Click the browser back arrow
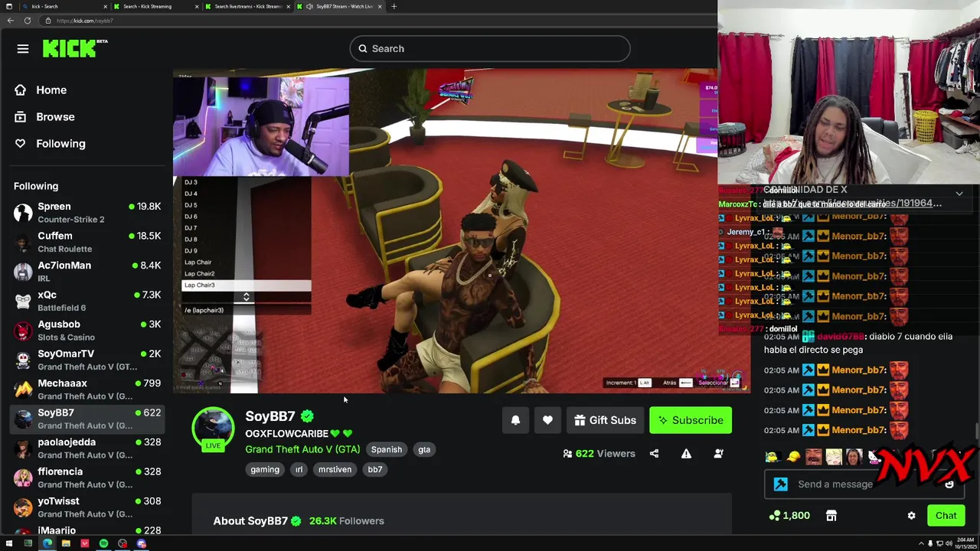 point(10,21)
